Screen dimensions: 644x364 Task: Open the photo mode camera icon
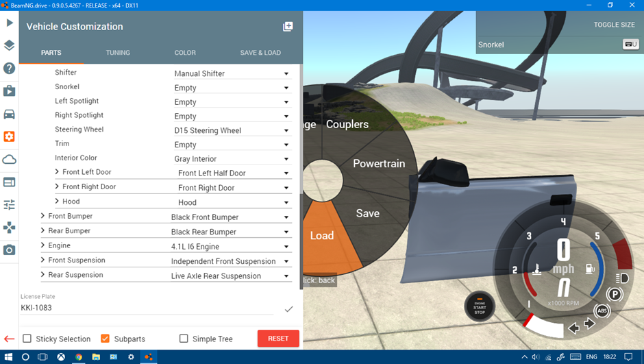[x=10, y=250]
